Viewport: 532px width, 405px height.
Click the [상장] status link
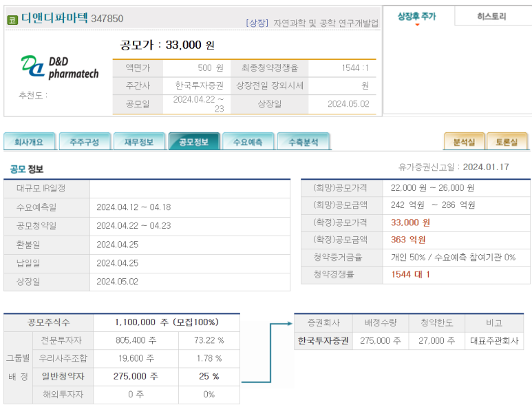[x=257, y=23]
